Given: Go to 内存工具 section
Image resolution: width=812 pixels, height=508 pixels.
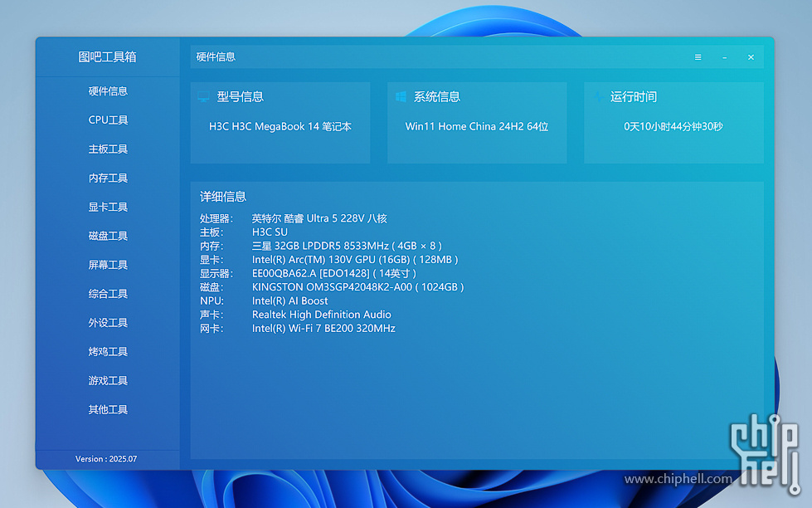Looking at the screenshot, I should point(108,178).
